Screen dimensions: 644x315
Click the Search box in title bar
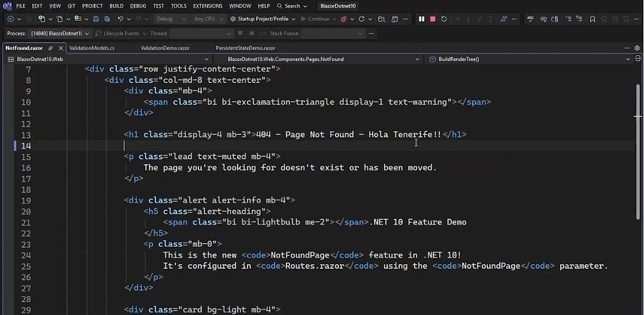[x=292, y=6]
